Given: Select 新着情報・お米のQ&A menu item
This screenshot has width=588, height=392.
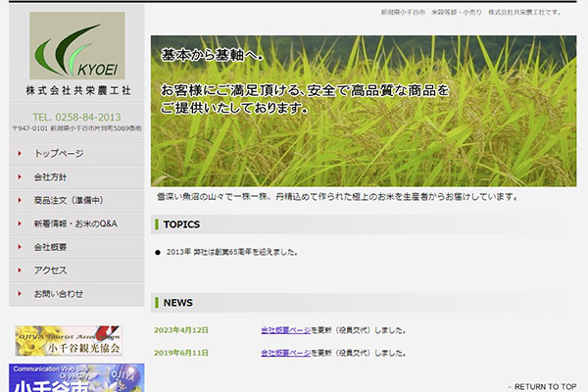Looking at the screenshot, I should tap(75, 224).
